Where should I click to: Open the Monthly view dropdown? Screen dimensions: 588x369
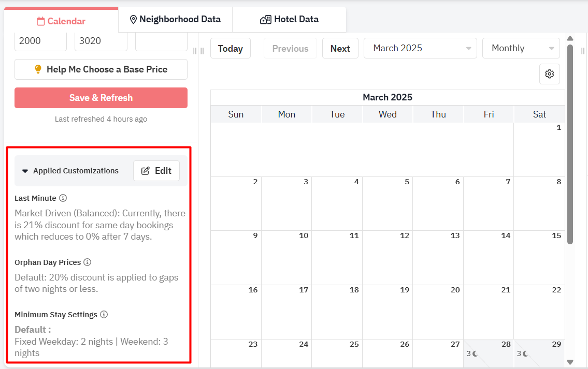(x=521, y=48)
